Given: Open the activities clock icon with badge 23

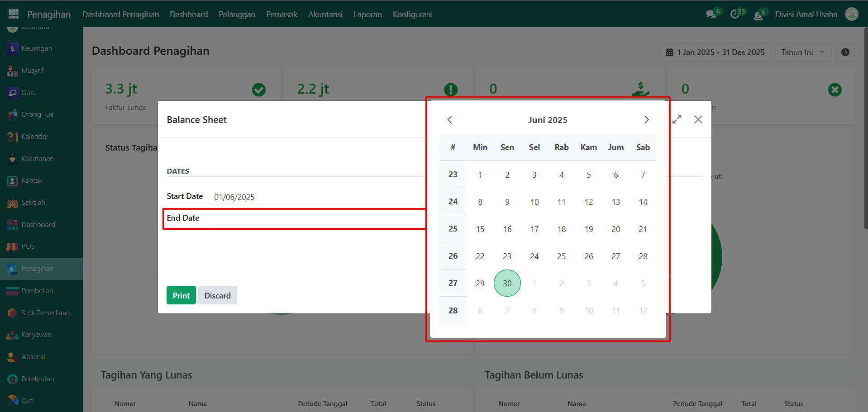Looking at the screenshot, I should pos(735,14).
